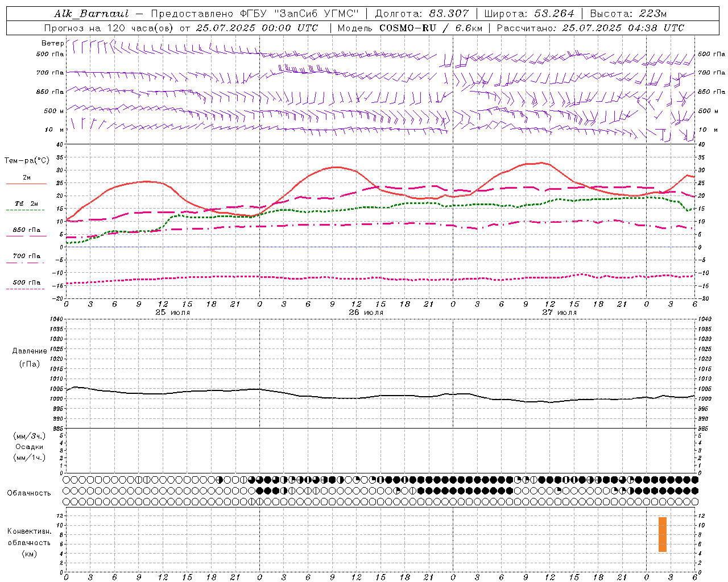Click the computed time 25.07.2025 04:38 UTC
This screenshot has height=582, width=728.
(x=623, y=28)
